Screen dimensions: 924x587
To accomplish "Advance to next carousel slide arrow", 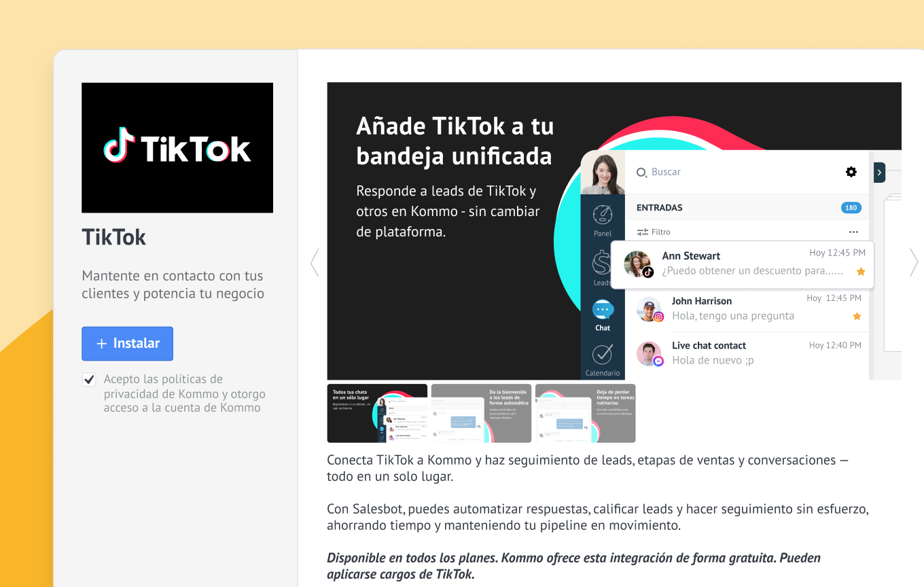I will (x=914, y=262).
